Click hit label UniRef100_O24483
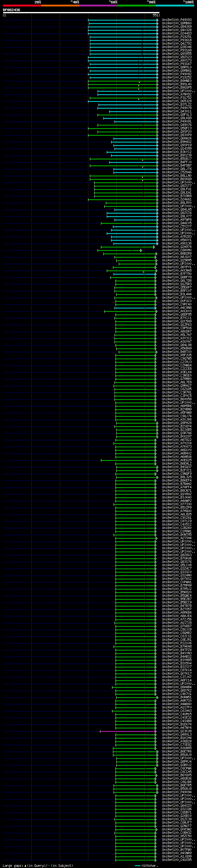197x868 pixels. click(x=176, y=33)
